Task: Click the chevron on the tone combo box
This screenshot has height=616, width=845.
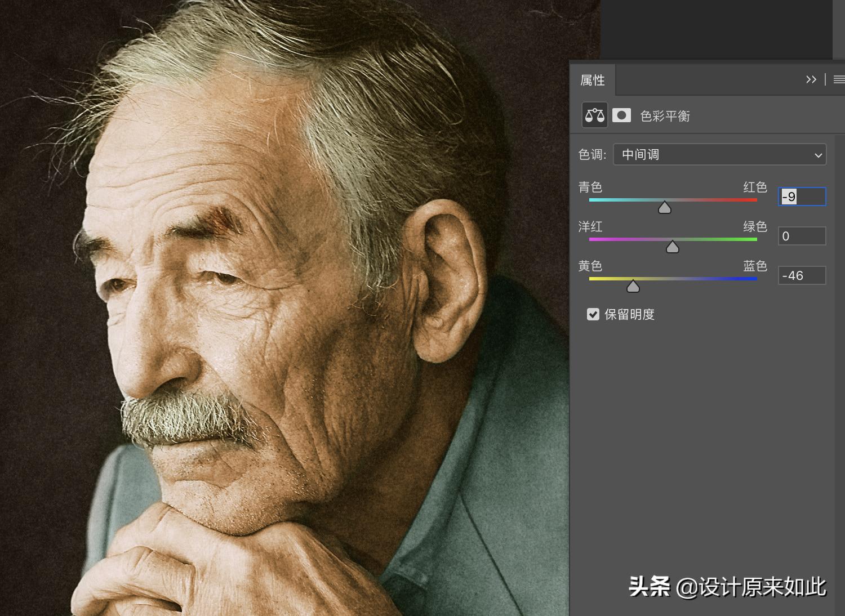Action: [818, 154]
